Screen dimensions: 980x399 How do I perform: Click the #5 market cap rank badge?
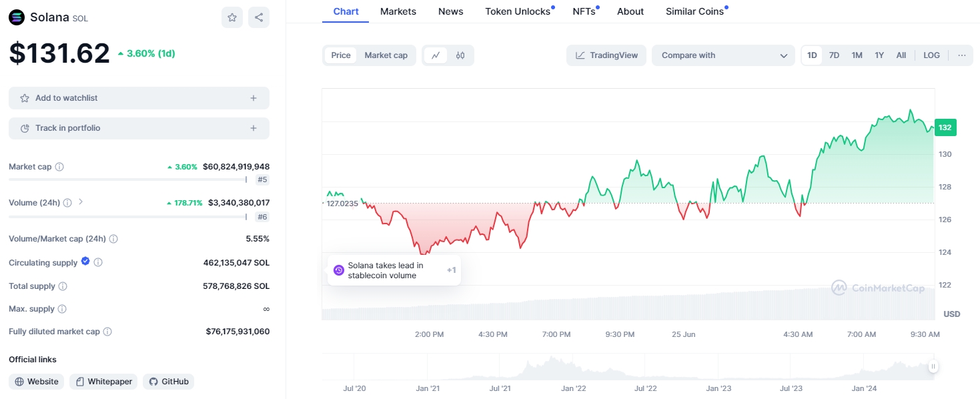262,179
